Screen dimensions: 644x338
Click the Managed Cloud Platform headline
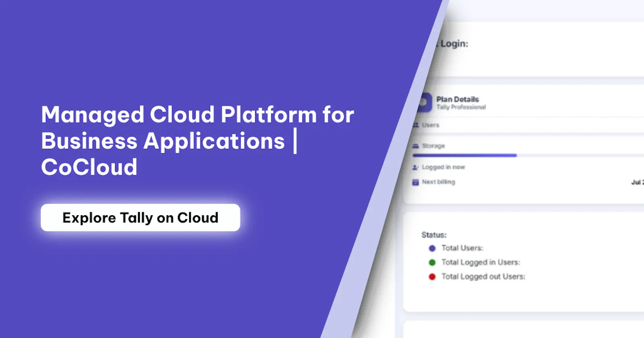point(198,140)
